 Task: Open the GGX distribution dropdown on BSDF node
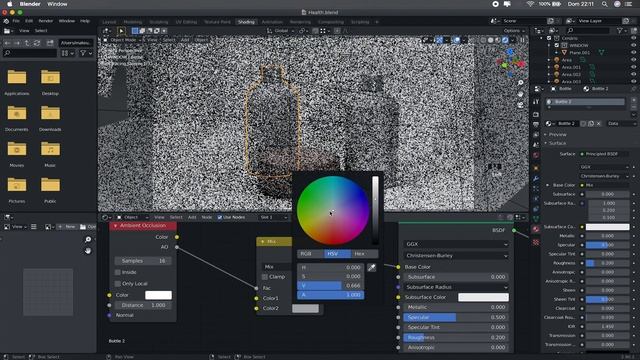[456, 244]
